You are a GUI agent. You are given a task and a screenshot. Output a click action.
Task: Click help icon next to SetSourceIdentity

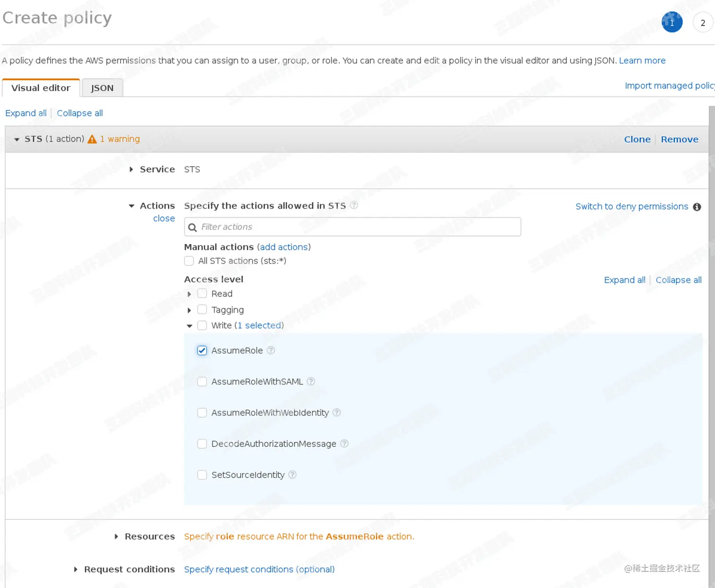(293, 474)
